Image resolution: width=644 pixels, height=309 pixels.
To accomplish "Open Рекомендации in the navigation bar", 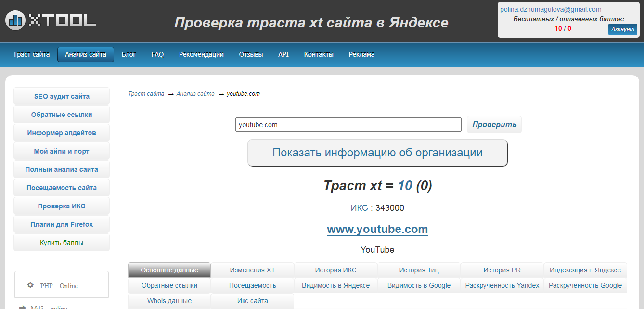I will [x=201, y=54].
